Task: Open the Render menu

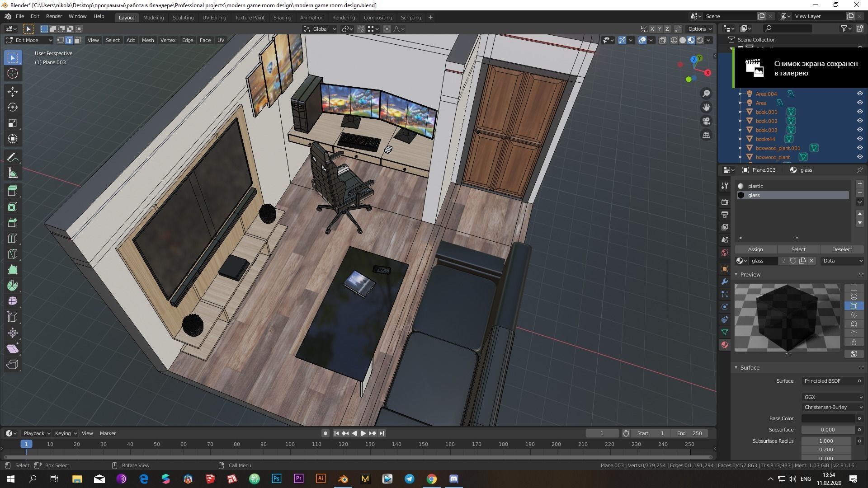Action: tap(54, 16)
